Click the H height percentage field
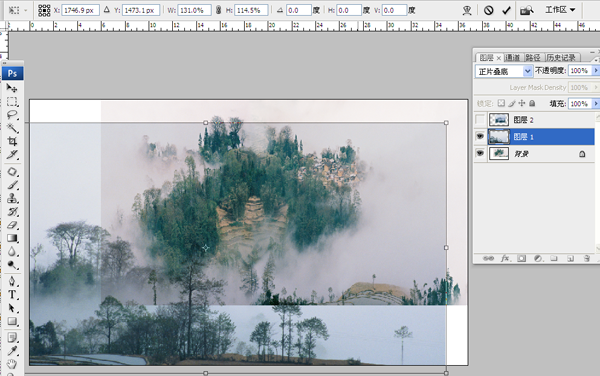600x376 pixels. tap(251, 10)
